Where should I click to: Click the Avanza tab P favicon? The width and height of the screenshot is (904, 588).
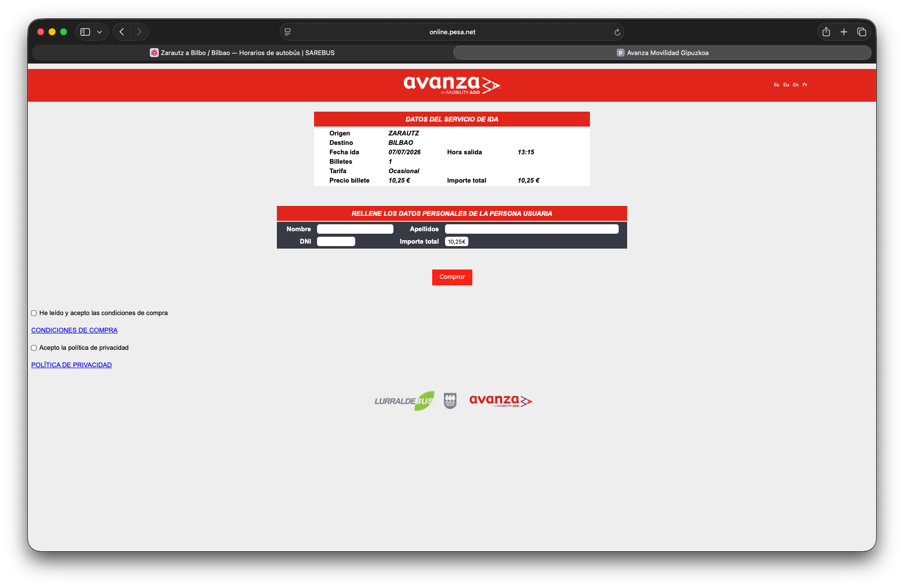tap(620, 53)
